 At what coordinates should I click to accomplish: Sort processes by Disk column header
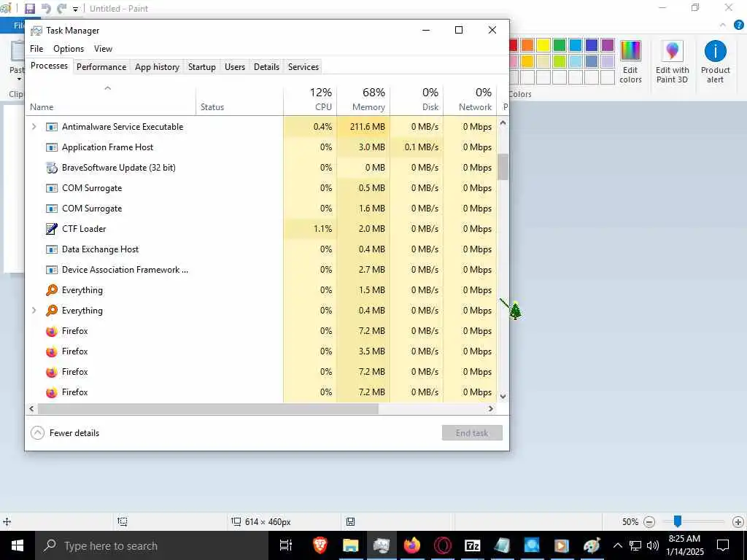[x=417, y=99]
